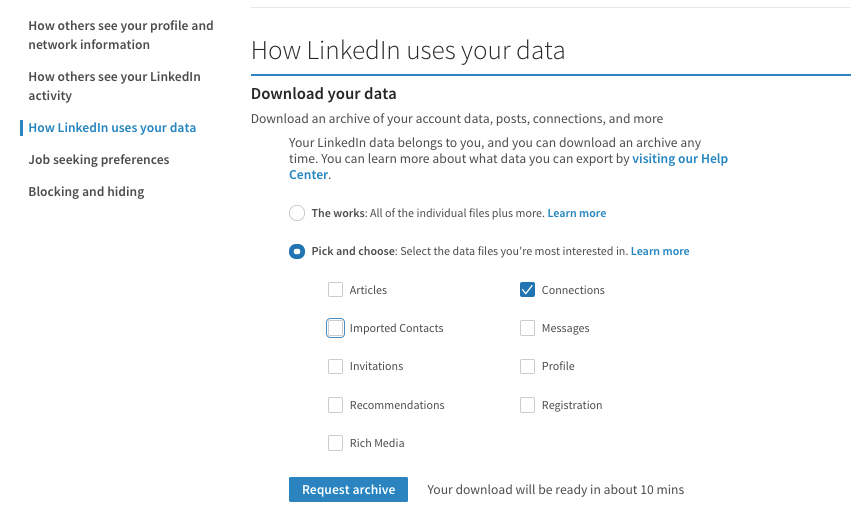Check the Rich Media checkbox
Viewport: 851px width, 524px height.
335,443
